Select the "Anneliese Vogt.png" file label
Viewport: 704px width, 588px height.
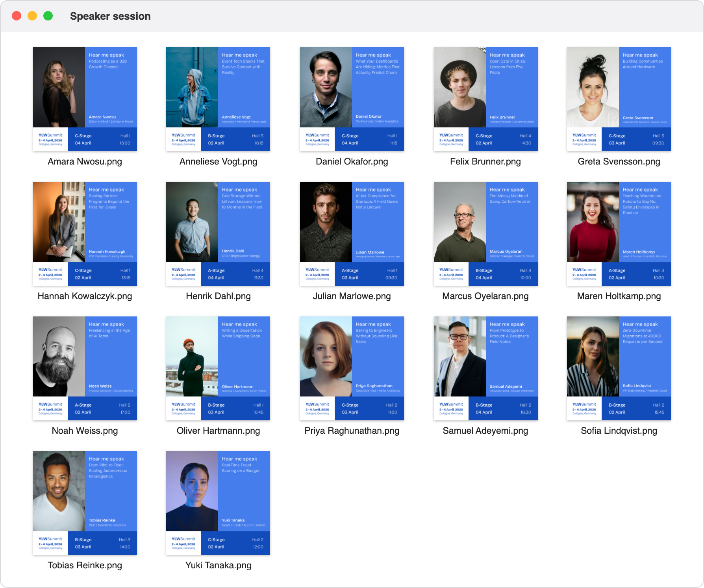click(218, 161)
